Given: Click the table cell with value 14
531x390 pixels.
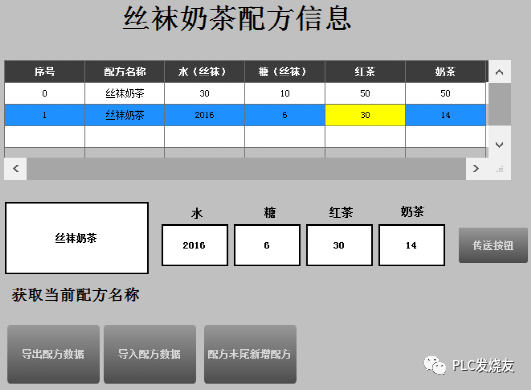Looking at the screenshot, I should click(x=445, y=115).
